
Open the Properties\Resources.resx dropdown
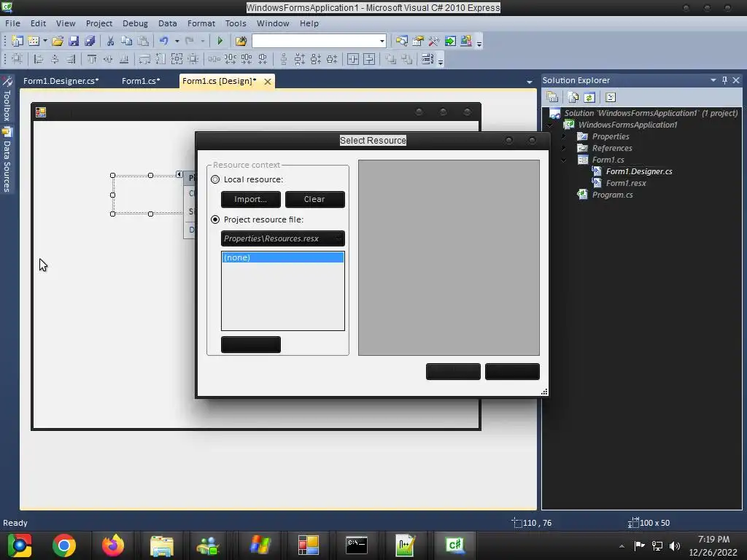tap(283, 238)
